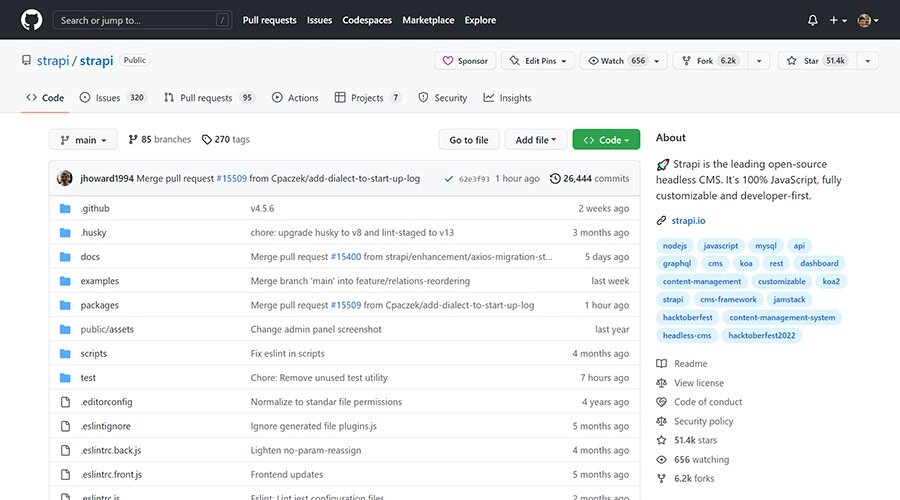900x500 pixels.
Task: Open the .eslintrc.back.js file
Action: [111, 450]
